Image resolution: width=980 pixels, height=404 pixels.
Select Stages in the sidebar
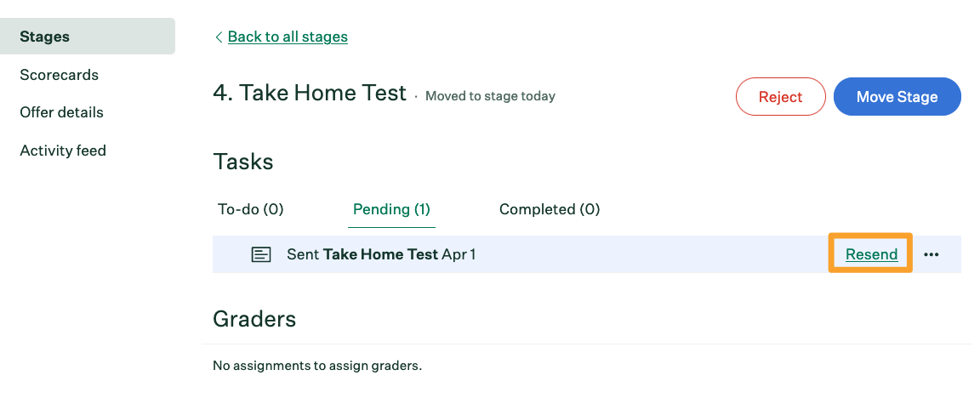click(x=88, y=37)
